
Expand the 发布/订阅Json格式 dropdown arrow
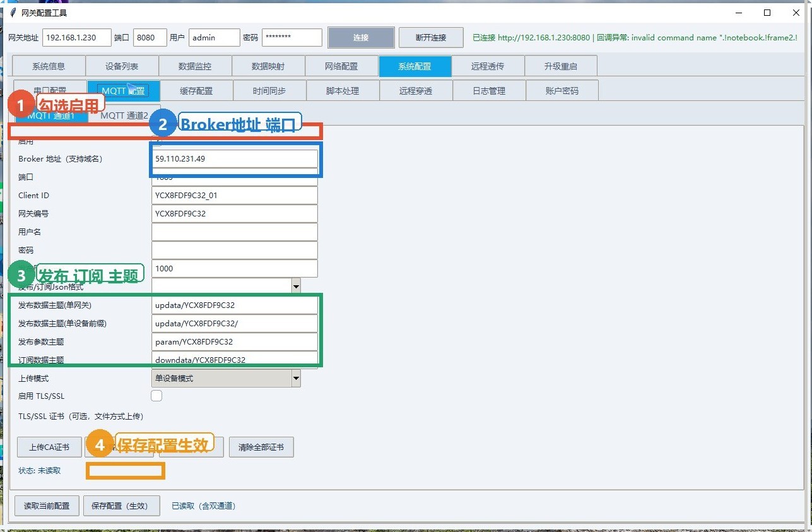[296, 287]
